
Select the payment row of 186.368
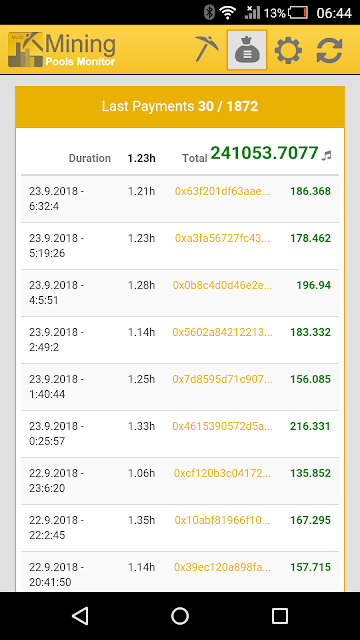point(180,199)
